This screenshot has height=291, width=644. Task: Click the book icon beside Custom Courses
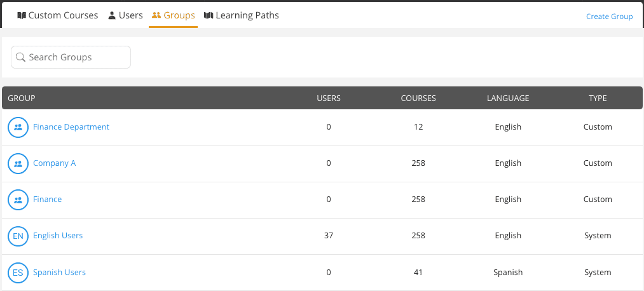[x=22, y=15]
